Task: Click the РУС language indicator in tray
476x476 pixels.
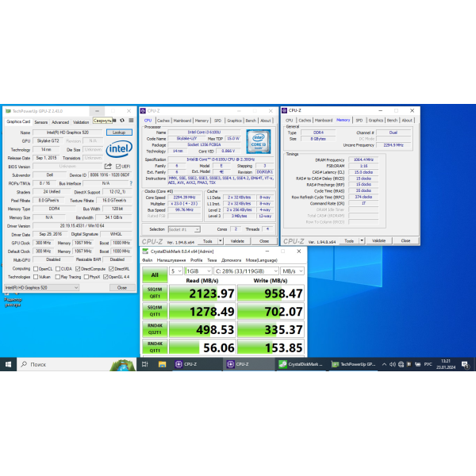Action: [x=428, y=364]
